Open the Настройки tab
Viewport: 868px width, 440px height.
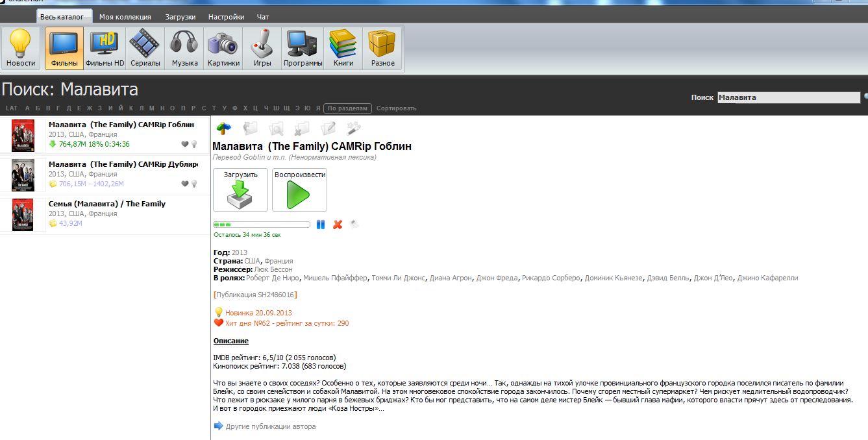pyautogui.click(x=227, y=17)
